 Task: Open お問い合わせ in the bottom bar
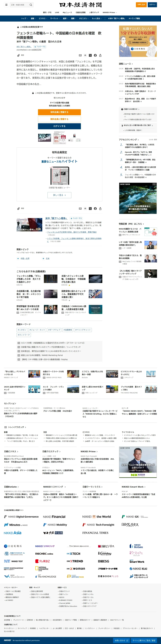(121, 640)
